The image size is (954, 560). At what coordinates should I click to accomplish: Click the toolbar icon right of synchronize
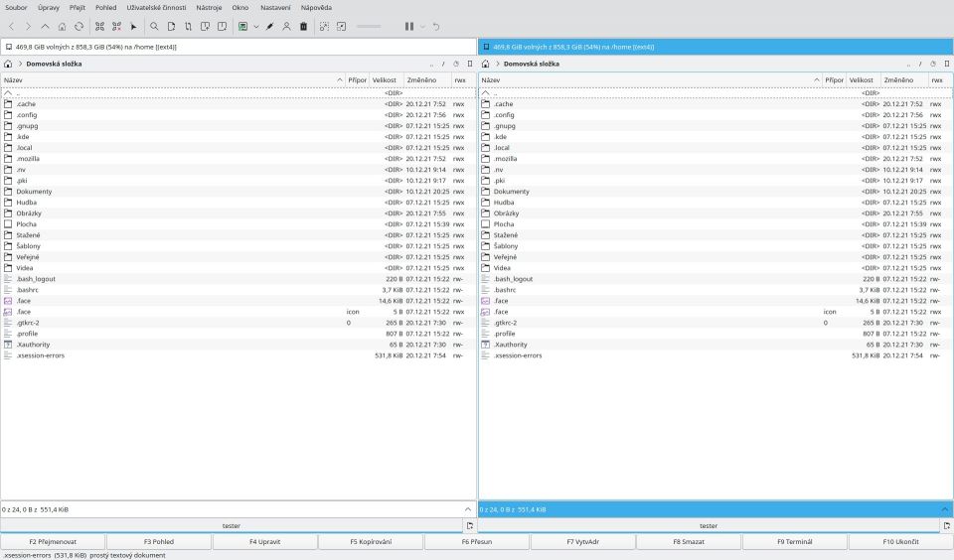tap(206, 27)
